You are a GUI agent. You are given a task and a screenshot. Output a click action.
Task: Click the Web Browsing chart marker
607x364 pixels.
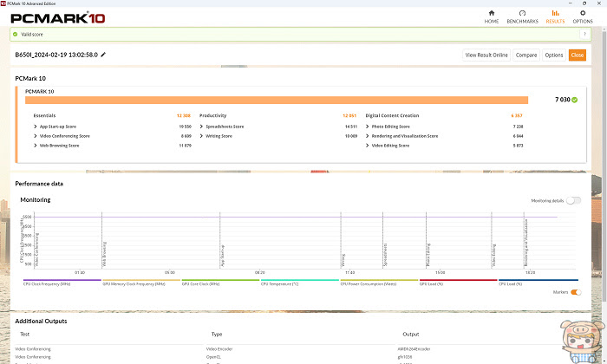pos(105,255)
